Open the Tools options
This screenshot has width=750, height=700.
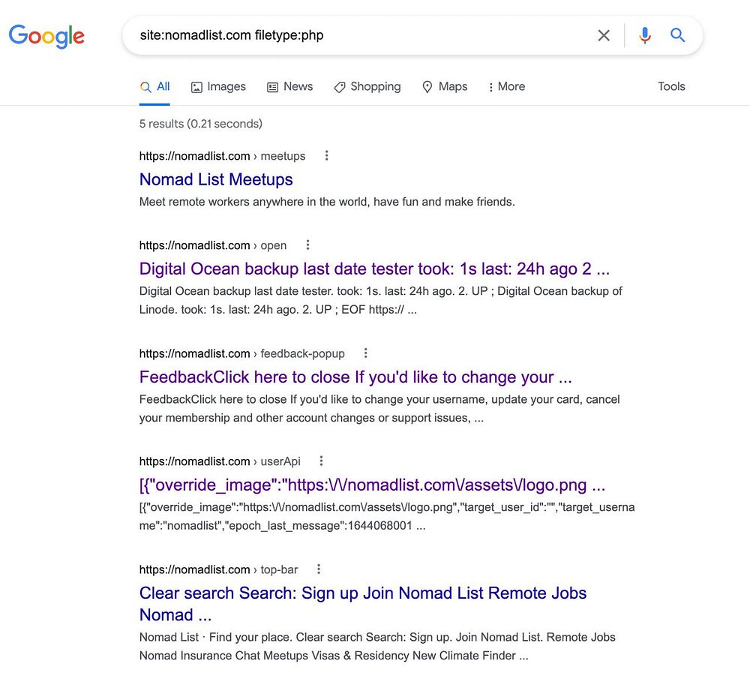(x=671, y=87)
